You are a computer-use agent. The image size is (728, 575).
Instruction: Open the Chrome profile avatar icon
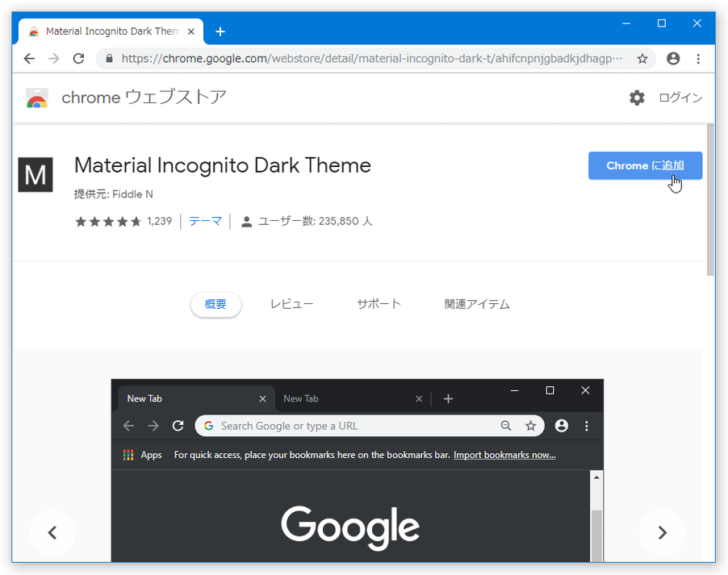coord(673,59)
